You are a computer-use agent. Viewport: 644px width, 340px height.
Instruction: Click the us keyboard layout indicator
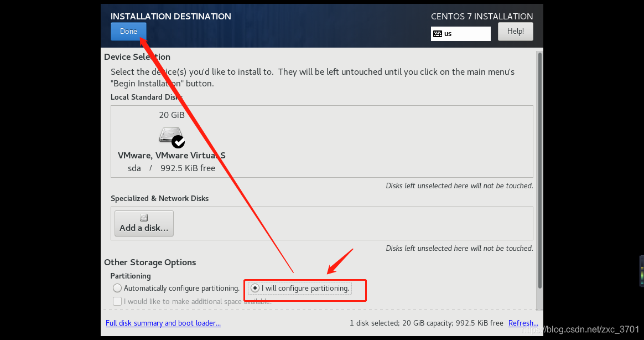[460, 34]
